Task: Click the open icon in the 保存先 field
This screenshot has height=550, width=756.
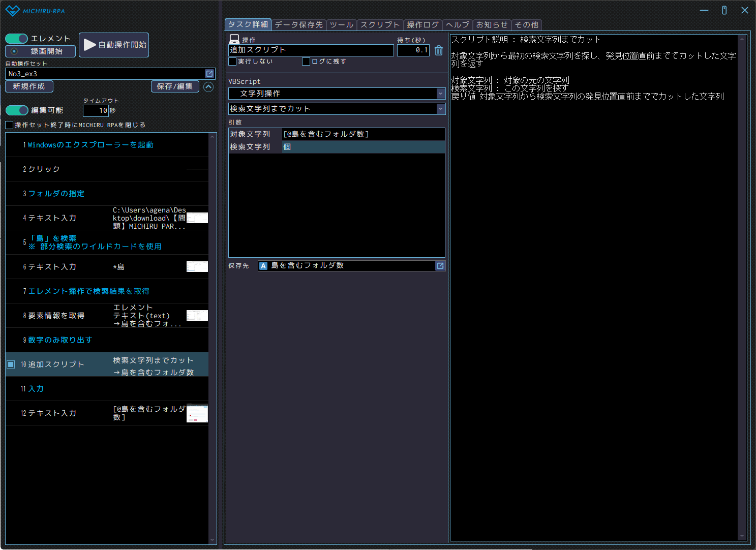Action: tap(440, 266)
